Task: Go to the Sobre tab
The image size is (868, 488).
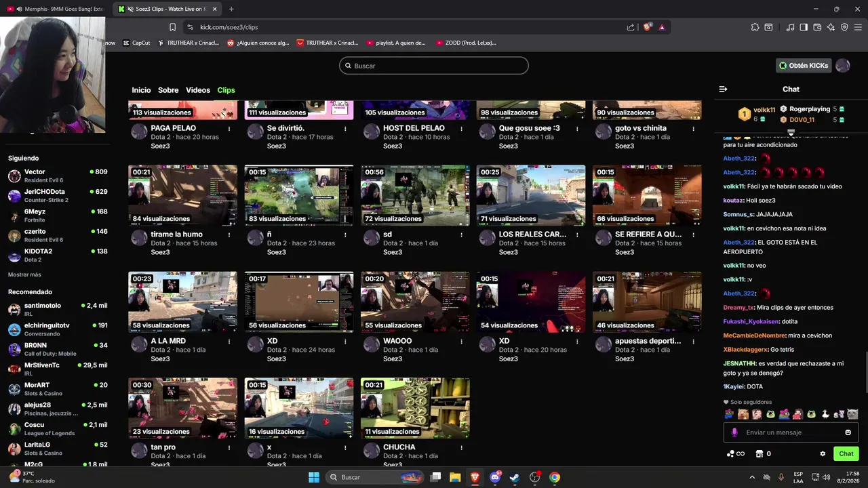Action: click(168, 90)
